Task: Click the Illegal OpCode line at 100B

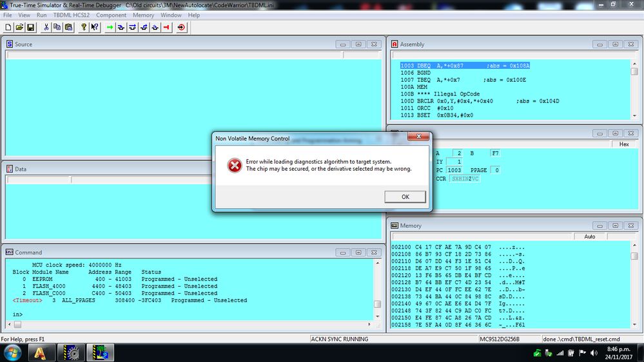Action: pyautogui.click(x=440, y=94)
